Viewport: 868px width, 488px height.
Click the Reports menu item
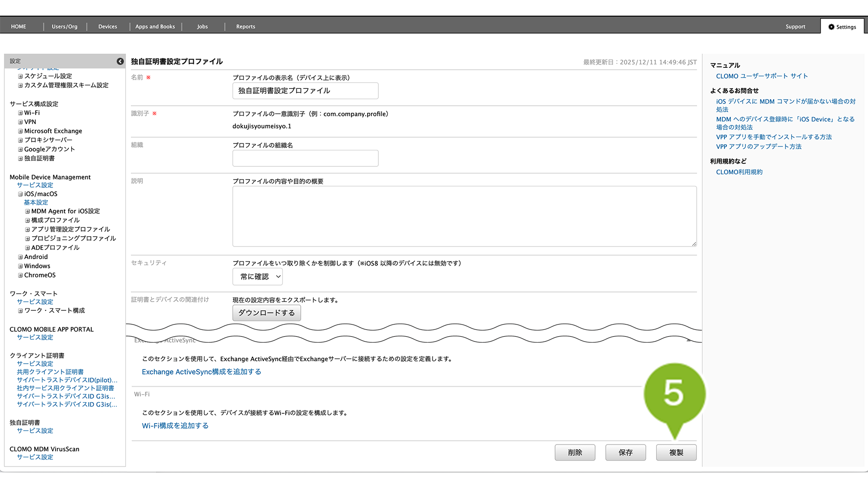pyautogui.click(x=246, y=27)
